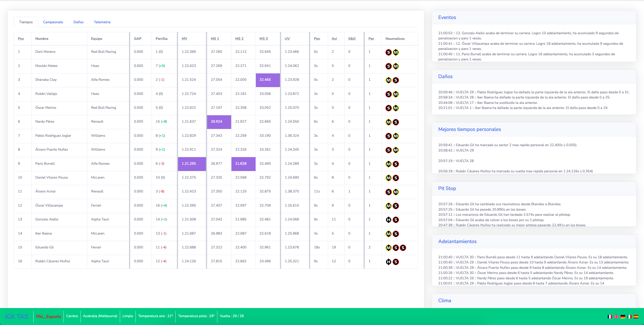The image size is (644, 325).
Task: Click the Adelantamientos panel heading
Action: point(457,241)
